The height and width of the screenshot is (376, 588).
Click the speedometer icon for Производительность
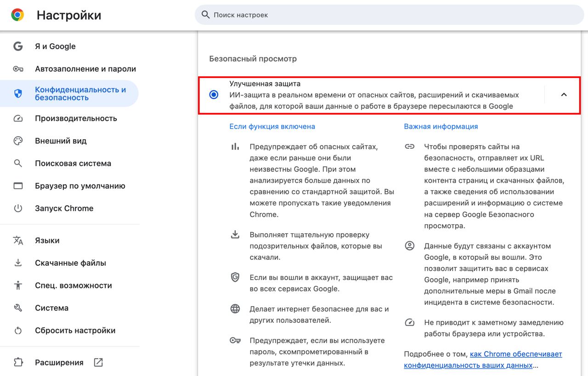coord(18,118)
